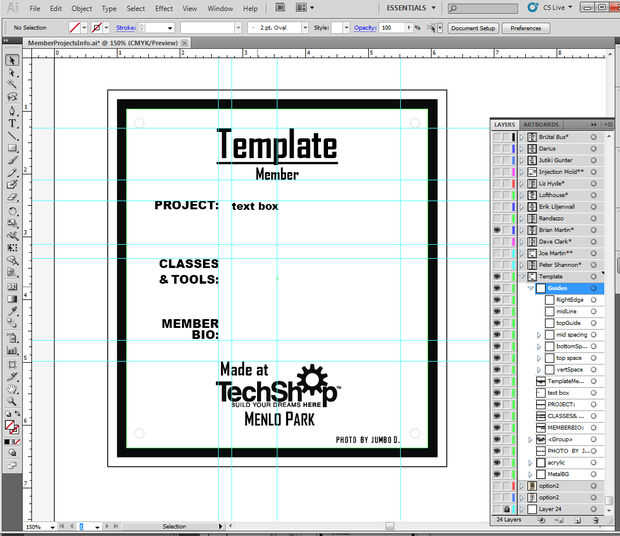Select the Zoom magnifier tool
Viewport: 620px width, 536px height.
(12, 402)
